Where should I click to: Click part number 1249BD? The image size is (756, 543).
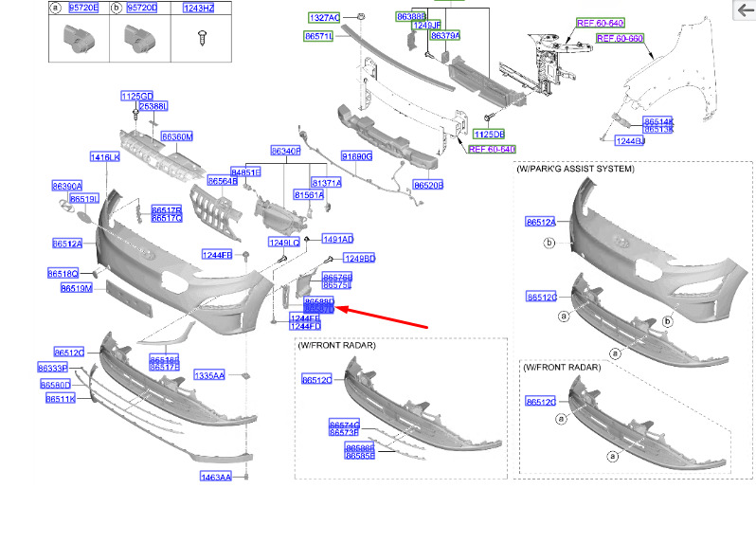click(360, 259)
